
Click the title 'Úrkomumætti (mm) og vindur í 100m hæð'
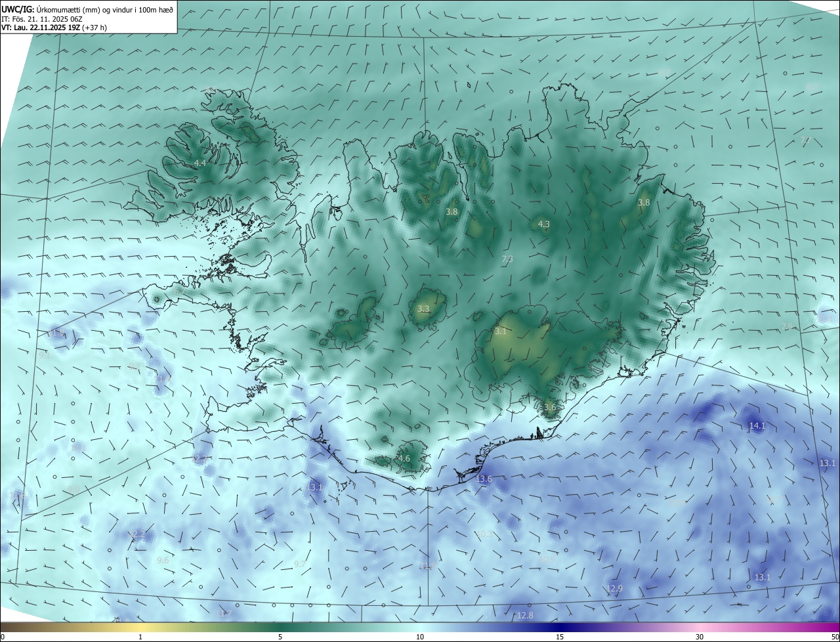tap(104, 9)
